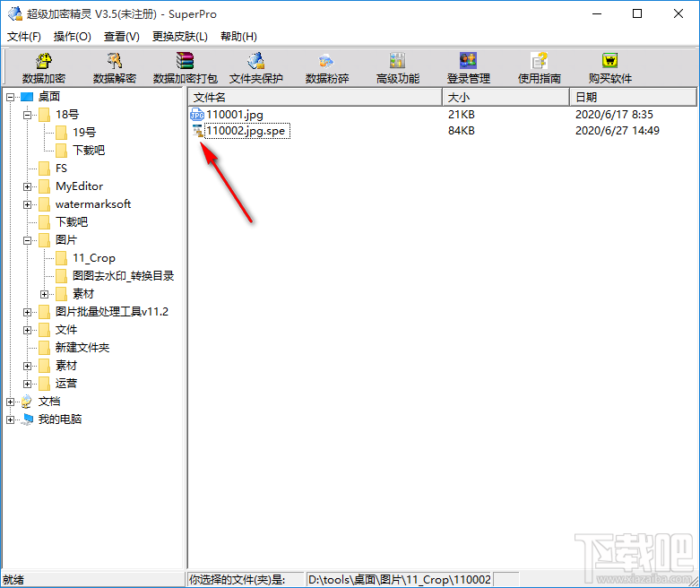Click the folder icon beside 18号

tap(44, 115)
